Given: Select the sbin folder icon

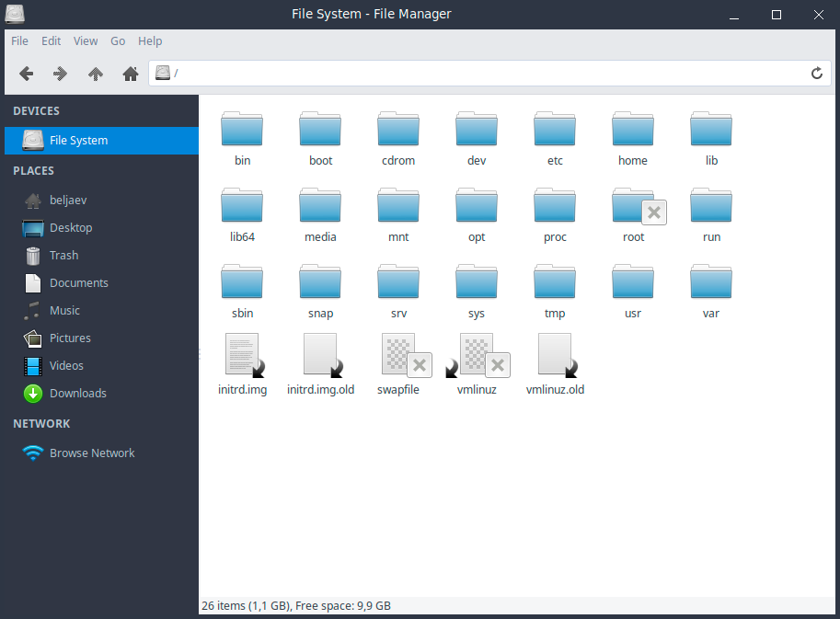Looking at the screenshot, I should click(x=242, y=281).
